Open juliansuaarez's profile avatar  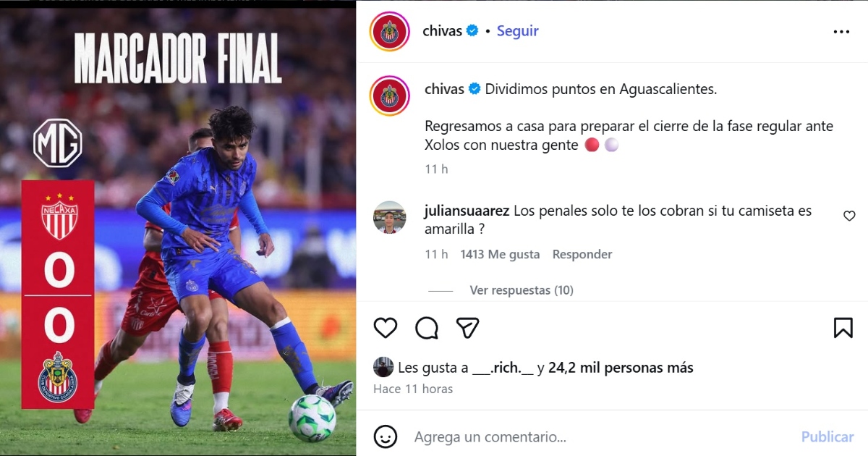pos(390,217)
